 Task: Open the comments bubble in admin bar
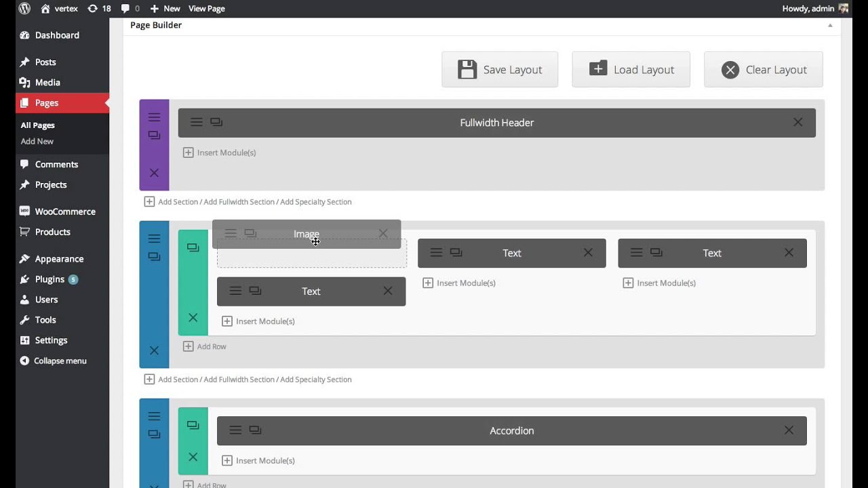pyautogui.click(x=130, y=8)
